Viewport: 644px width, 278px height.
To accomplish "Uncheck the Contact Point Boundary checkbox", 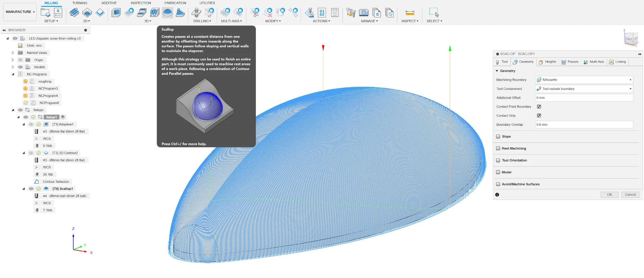I will (539, 107).
